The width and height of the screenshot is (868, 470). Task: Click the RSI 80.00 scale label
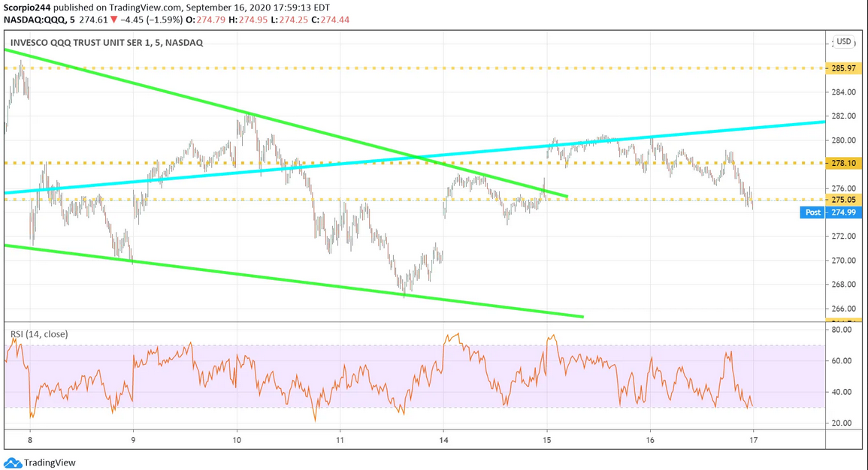coord(842,330)
